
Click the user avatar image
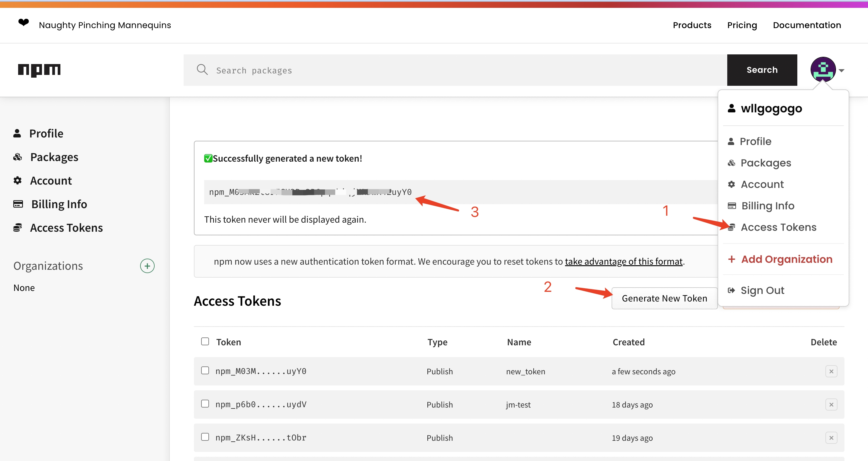coord(823,69)
